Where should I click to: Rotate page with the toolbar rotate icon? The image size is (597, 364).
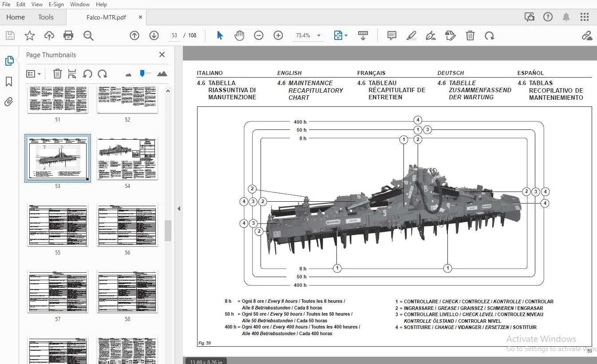click(x=490, y=35)
